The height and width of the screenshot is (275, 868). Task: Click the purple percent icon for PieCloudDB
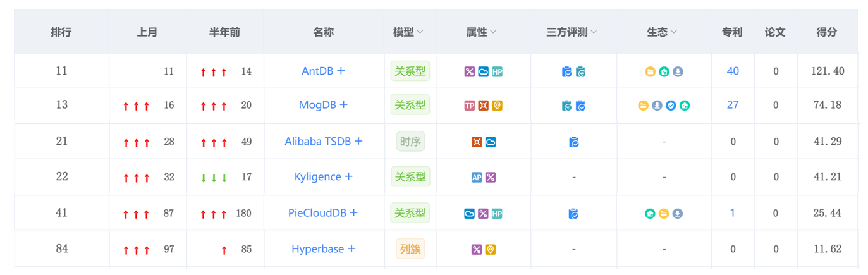coord(483,214)
